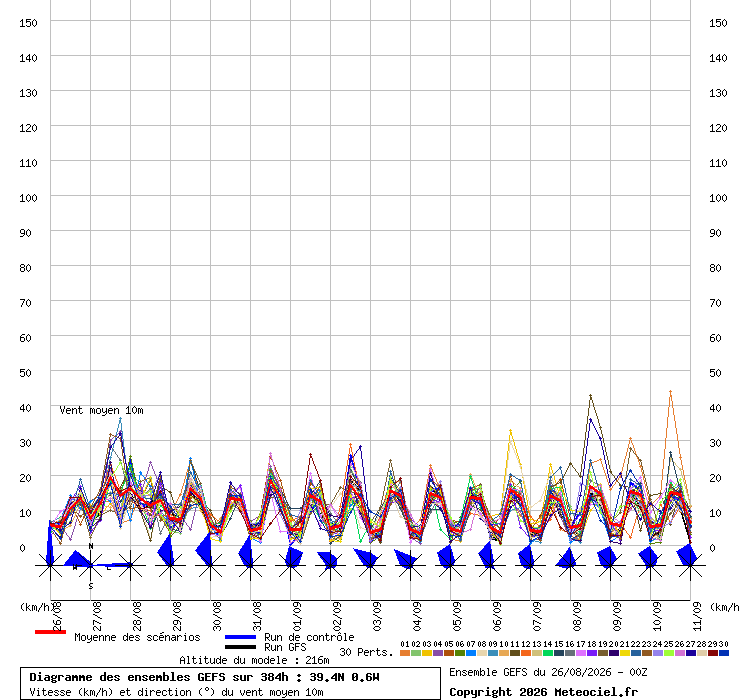Click the wind rose for 02/09
The image size is (740, 700).
pos(330,565)
